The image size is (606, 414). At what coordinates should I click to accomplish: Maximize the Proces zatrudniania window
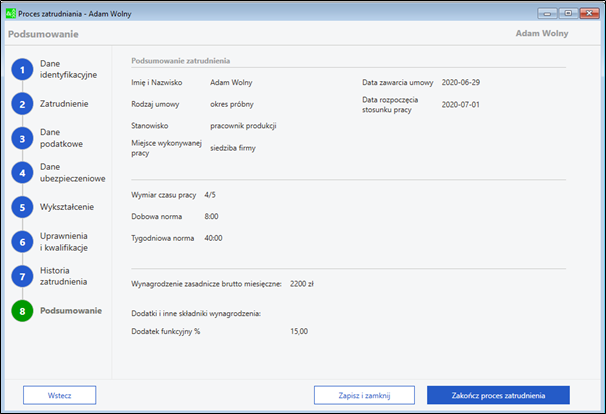[568, 14]
